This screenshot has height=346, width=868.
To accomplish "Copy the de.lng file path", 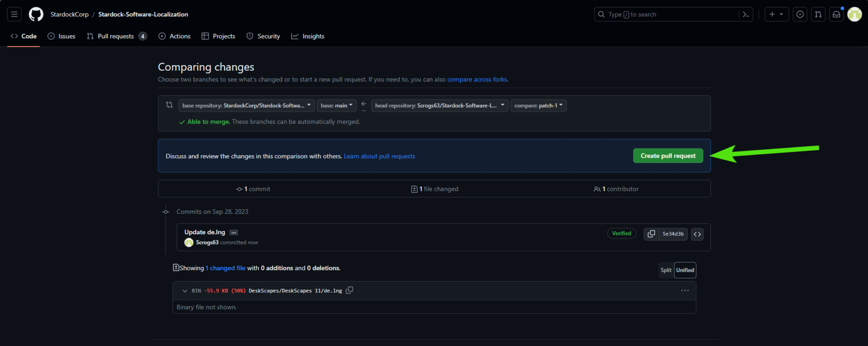I will (x=349, y=290).
